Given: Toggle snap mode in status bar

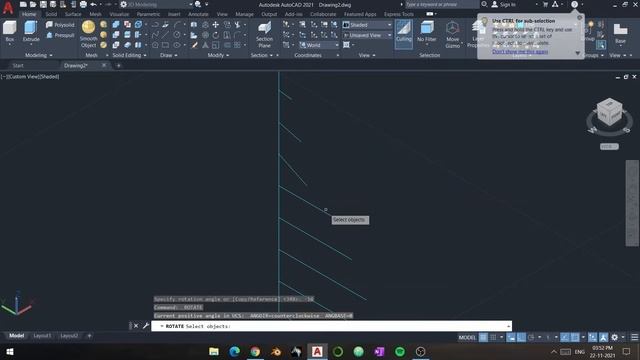Looking at the screenshot, I should pyautogui.click(x=493, y=337).
